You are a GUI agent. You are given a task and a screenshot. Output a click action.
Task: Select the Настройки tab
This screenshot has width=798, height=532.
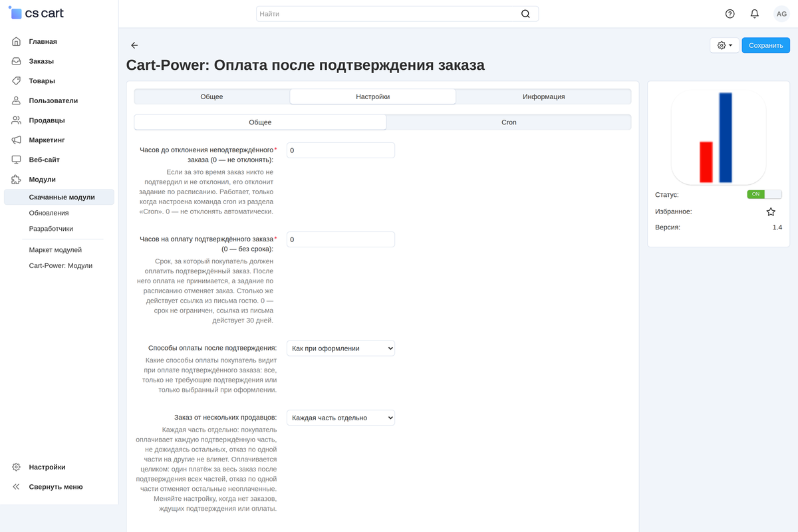373,96
